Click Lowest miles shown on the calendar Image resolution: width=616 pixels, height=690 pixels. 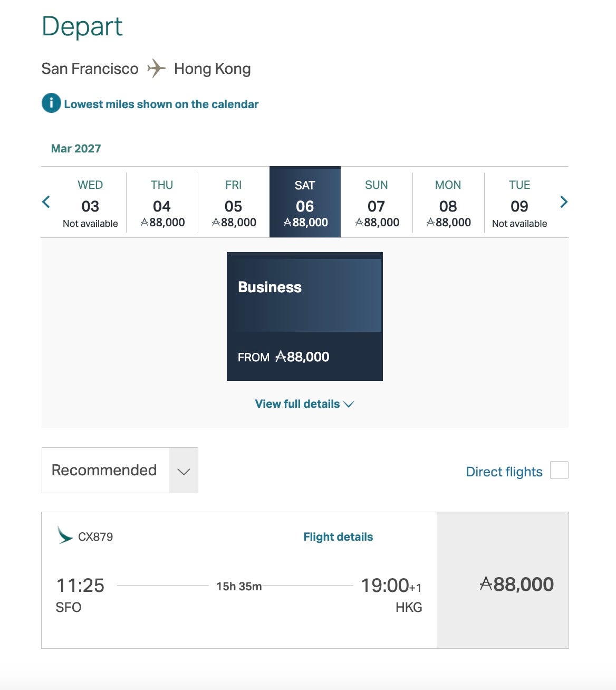coord(161,104)
